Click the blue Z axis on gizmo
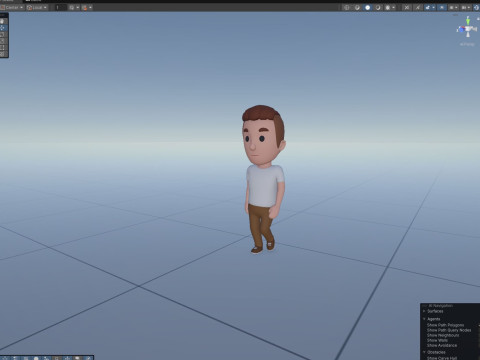 pyautogui.click(x=461, y=30)
